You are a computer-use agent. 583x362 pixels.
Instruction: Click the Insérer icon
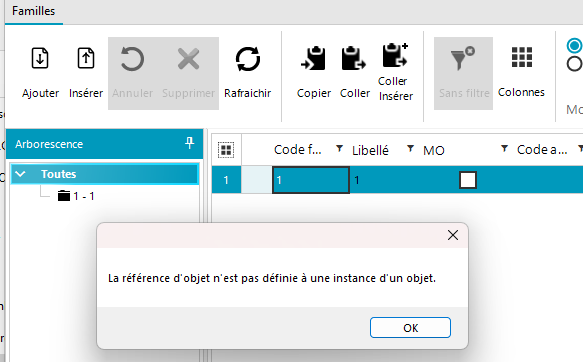pos(86,58)
